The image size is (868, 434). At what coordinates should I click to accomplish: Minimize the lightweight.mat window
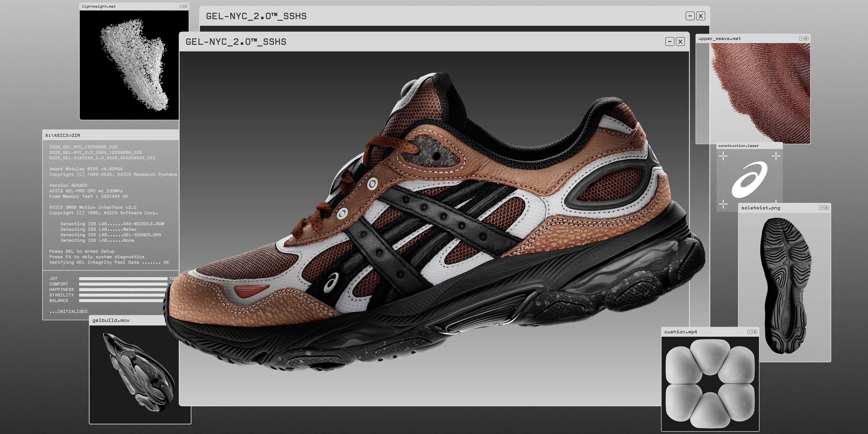181,6
